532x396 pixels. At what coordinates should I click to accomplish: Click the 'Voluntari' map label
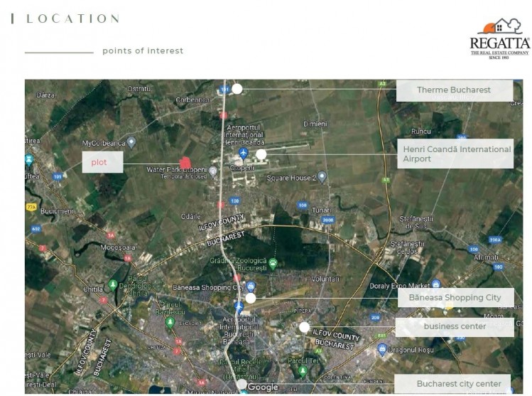click(325, 279)
